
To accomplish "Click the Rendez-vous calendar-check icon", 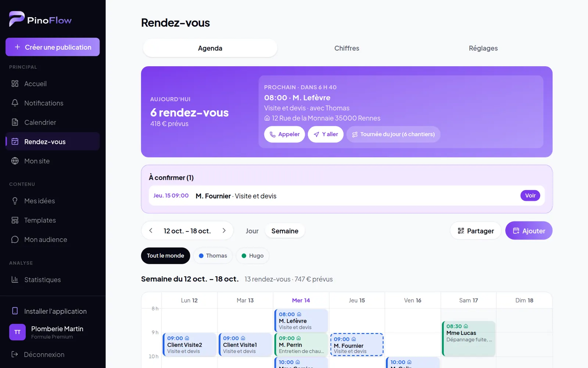I will (15, 142).
